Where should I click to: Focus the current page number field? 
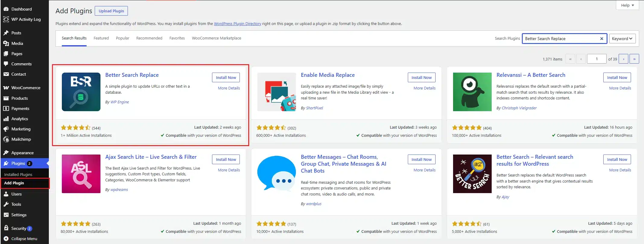point(597,59)
